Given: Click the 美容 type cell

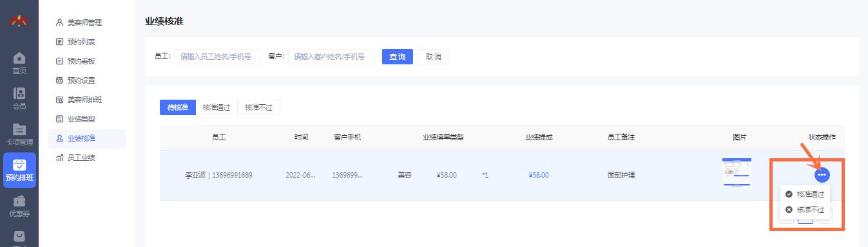Looking at the screenshot, I should click(x=405, y=175).
